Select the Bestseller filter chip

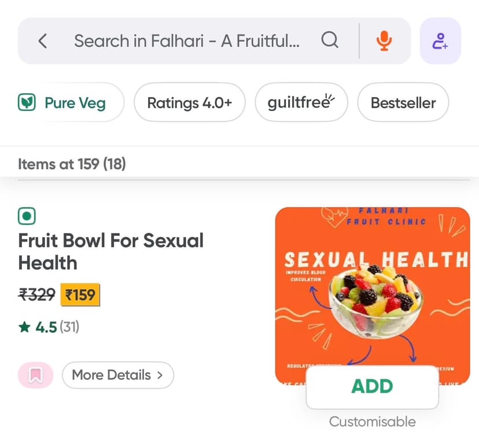coord(403,103)
